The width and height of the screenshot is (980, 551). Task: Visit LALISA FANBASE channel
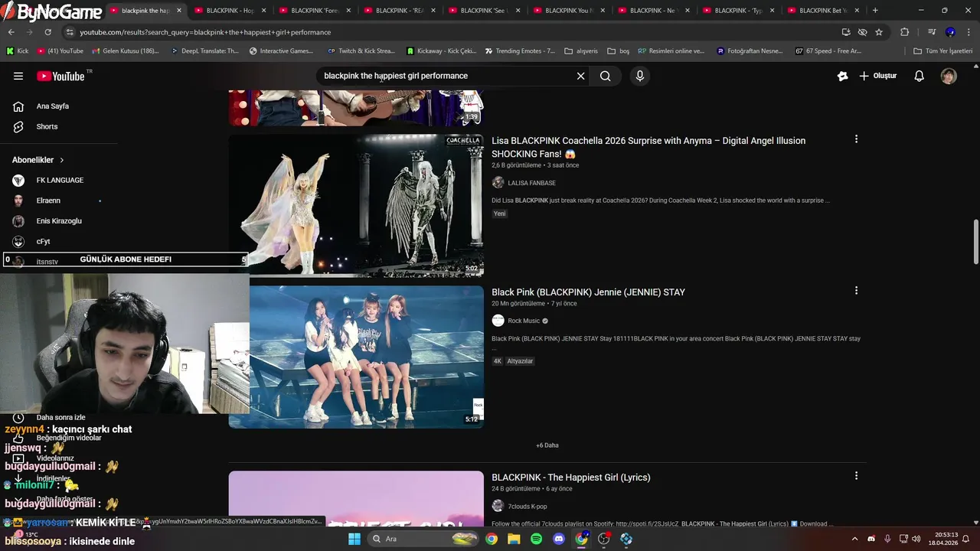pos(531,183)
